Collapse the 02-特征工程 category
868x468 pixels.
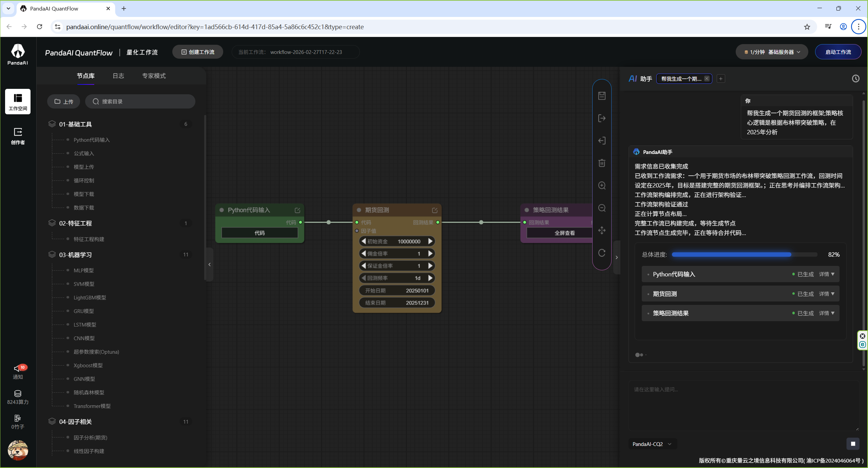(x=120, y=223)
